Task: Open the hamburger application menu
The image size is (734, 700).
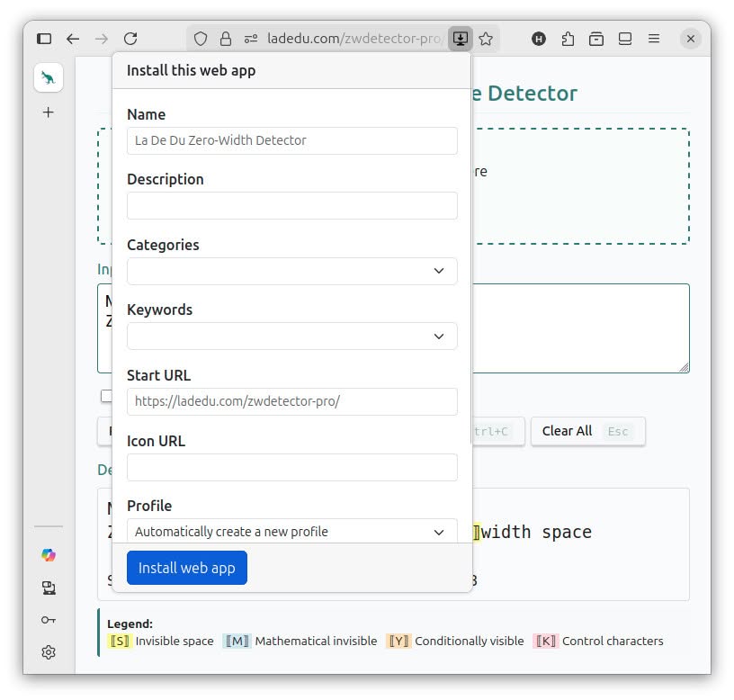Action: tap(654, 39)
